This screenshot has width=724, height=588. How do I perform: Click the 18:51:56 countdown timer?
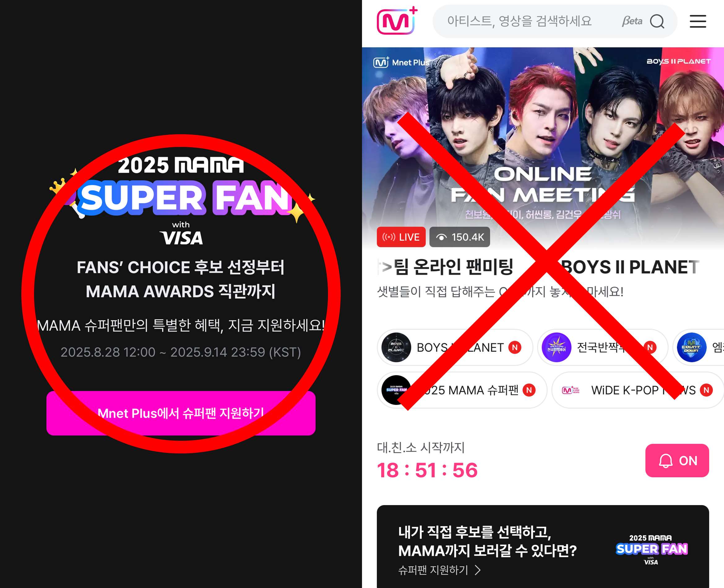point(427,470)
